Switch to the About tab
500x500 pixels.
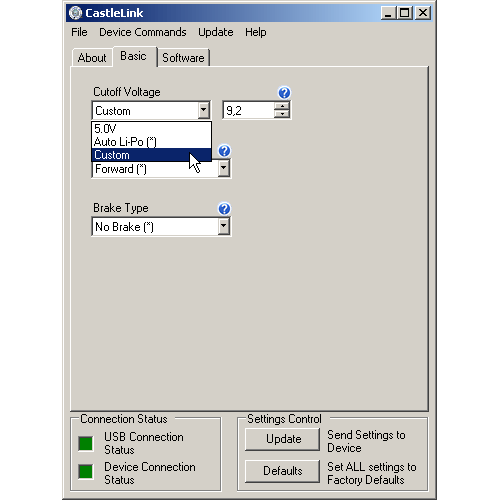pyautogui.click(x=92, y=58)
